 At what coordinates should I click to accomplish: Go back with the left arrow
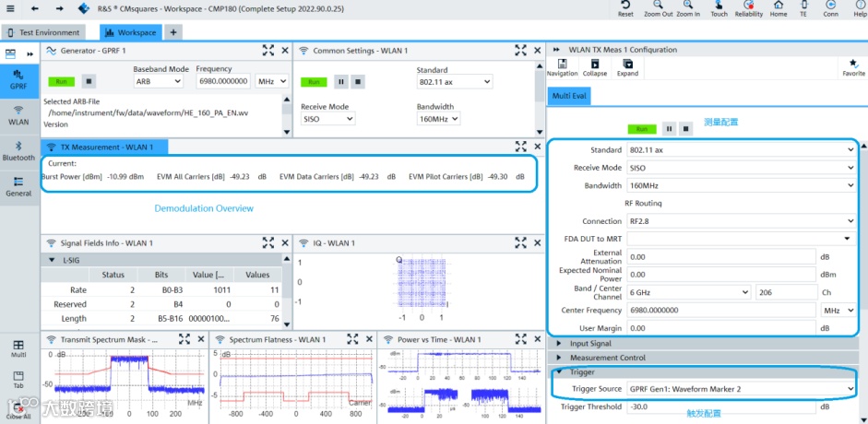(x=35, y=9)
